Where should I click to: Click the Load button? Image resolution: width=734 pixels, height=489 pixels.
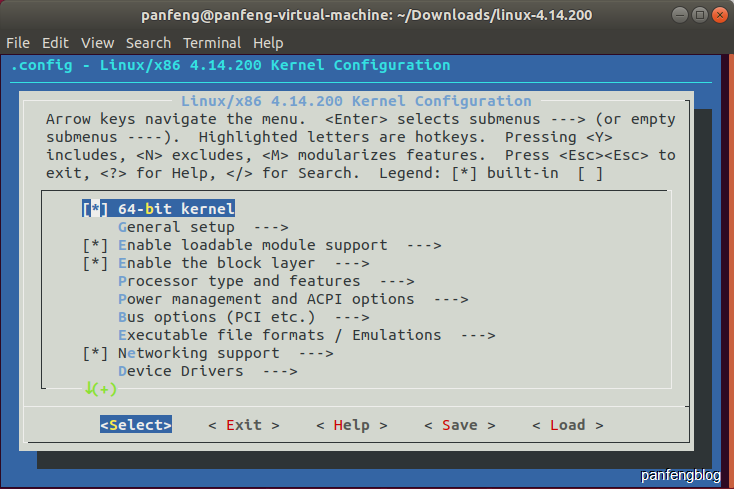[x=567, y=425]
